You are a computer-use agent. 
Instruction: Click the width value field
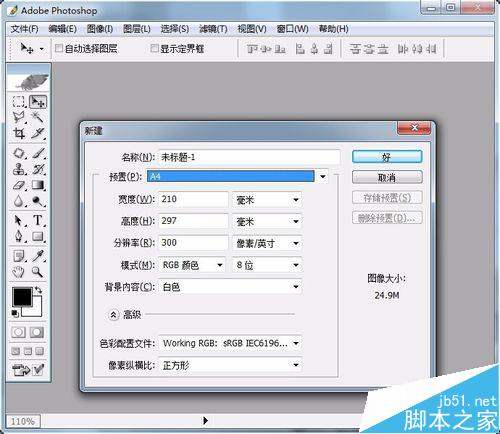coord(193,199)
